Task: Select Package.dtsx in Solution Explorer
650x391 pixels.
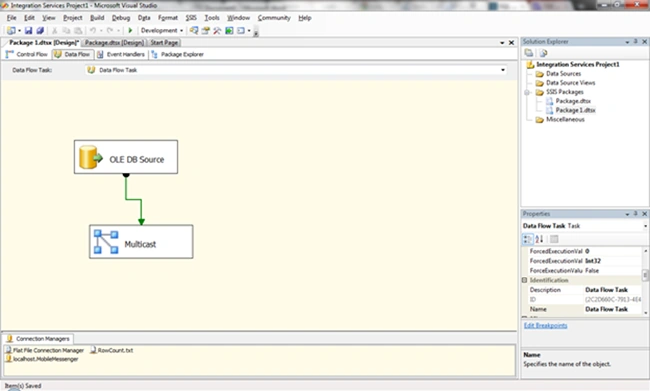Action: 573,101
